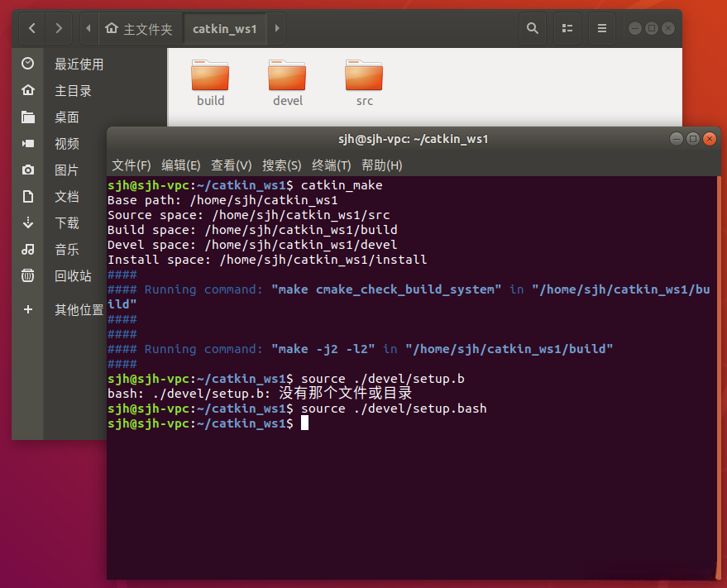Click the 桌面 folder icon in sidebar
The width and height of the screenshot is (727, 588).
tap(28, 117)
